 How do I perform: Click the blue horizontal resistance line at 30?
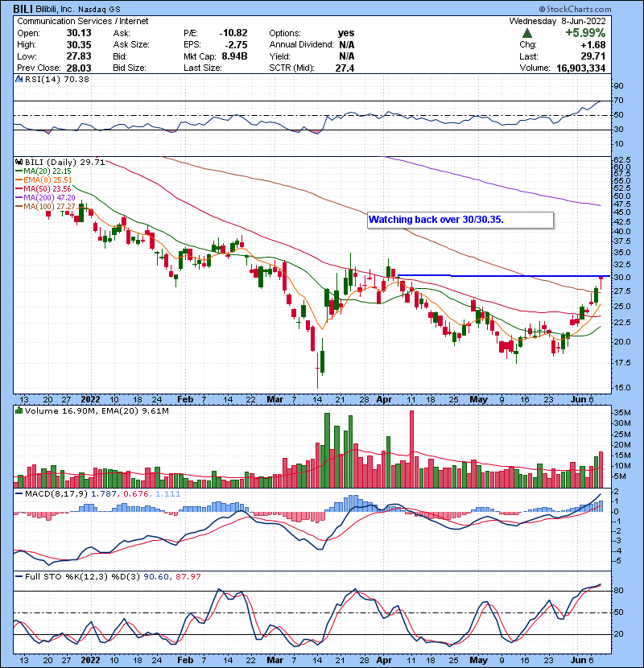(503, 275)
